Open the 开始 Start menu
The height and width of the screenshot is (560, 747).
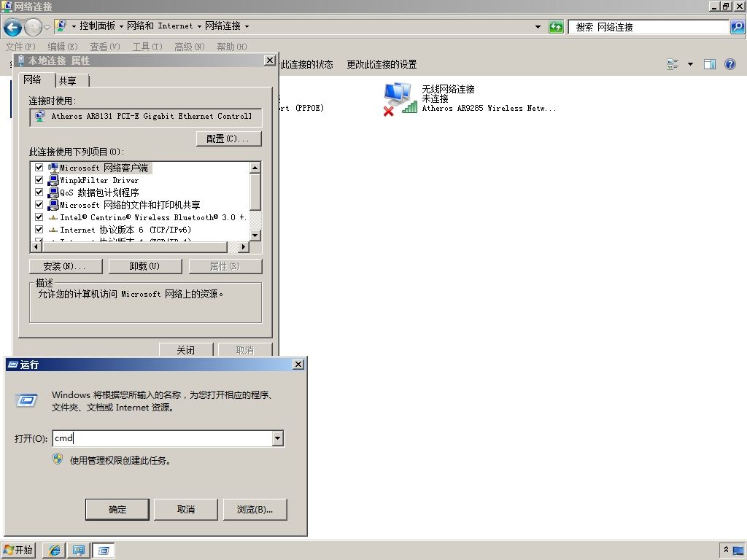click(18, 550)
